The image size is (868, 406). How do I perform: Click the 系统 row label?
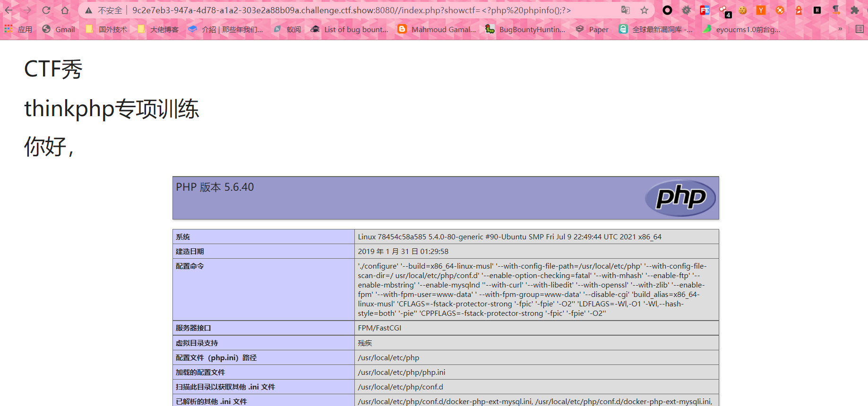tap(183, 237)
